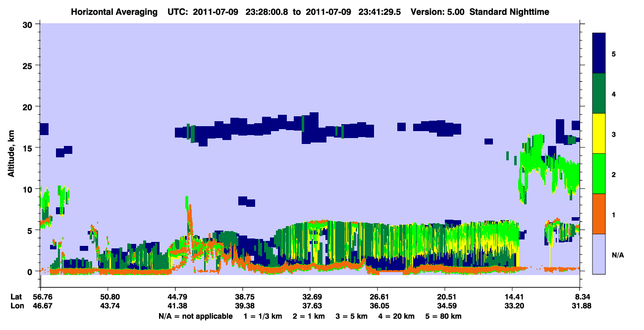Click 'Version: 5.00' text in header
The height and width of the screenshot is (330, 644).
pyautogui.click(x=437, y=12)
